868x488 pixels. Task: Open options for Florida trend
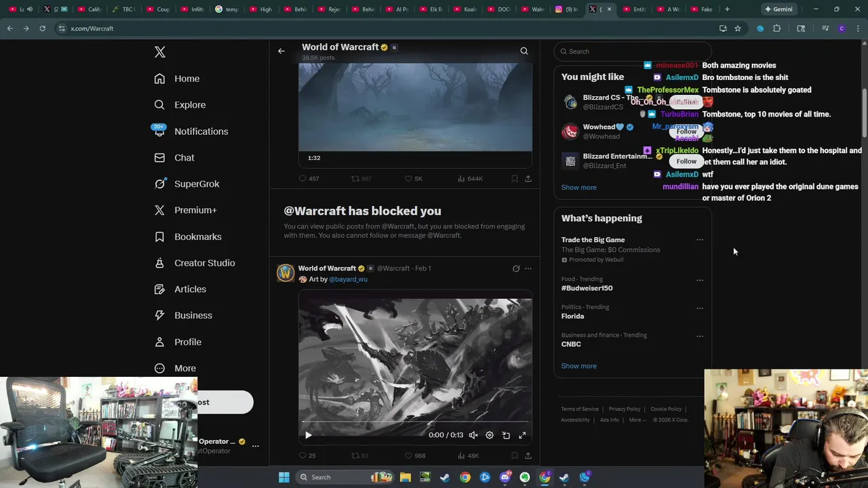[x=700, y=308]
